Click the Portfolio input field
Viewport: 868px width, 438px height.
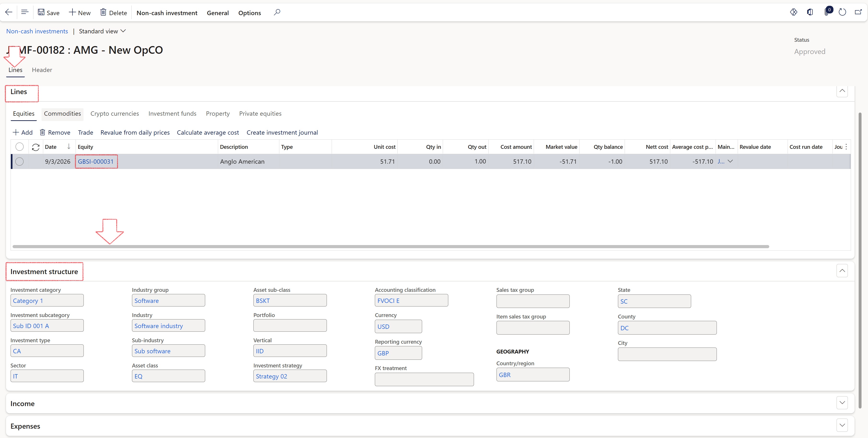tap(290, 326)
